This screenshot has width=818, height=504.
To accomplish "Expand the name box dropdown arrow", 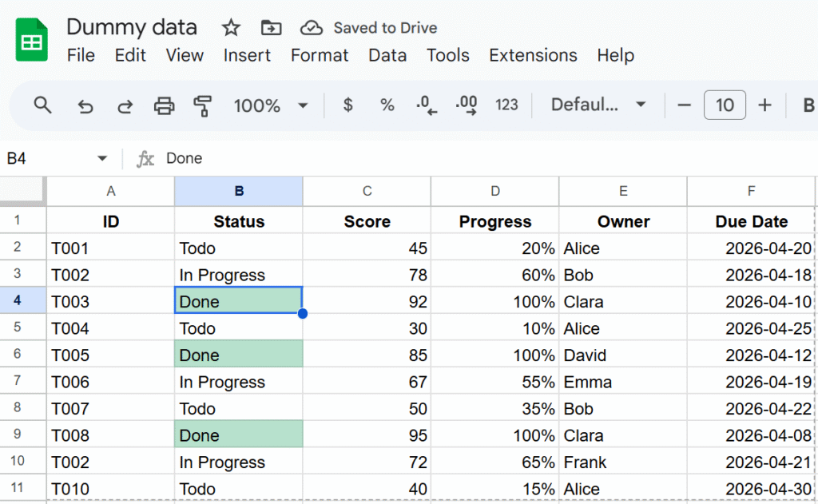I will 102,158.
